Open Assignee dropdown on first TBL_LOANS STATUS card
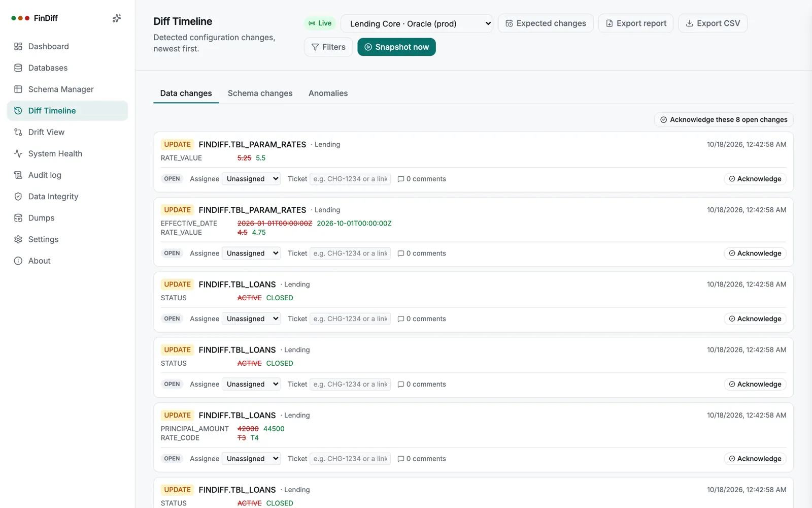The image size is (812, 508). tap(251, 319)
